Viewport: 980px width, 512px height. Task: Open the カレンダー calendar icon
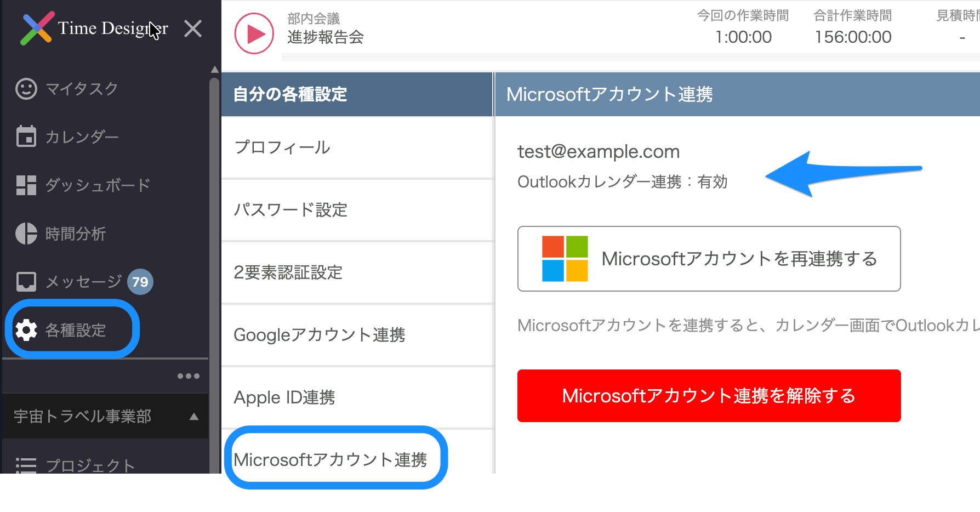26,136
